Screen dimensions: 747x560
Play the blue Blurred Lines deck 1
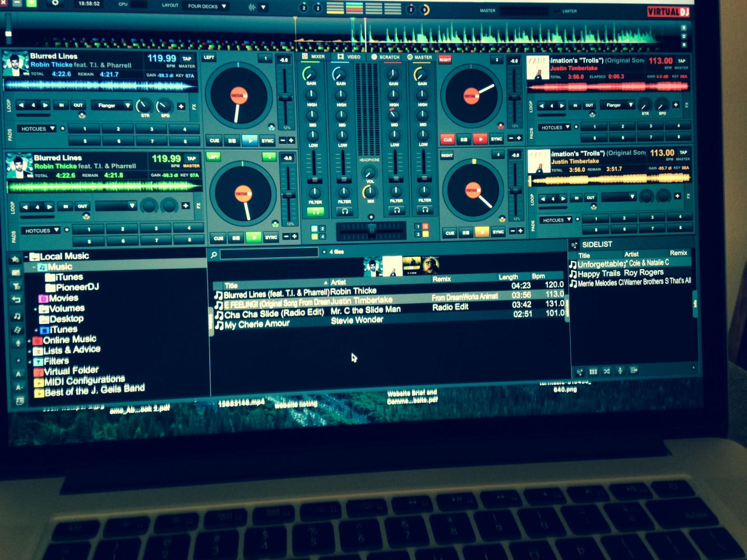[x=250, y=141]
